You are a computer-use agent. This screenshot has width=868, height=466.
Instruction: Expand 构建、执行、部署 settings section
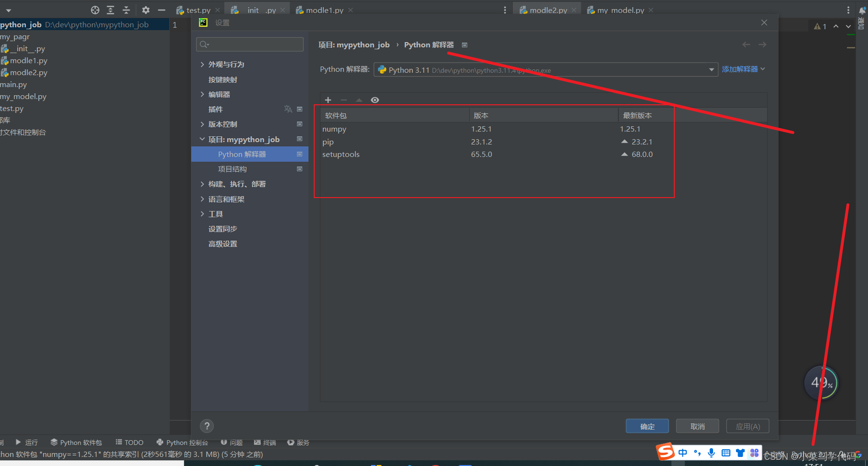[x=202, y=184]
